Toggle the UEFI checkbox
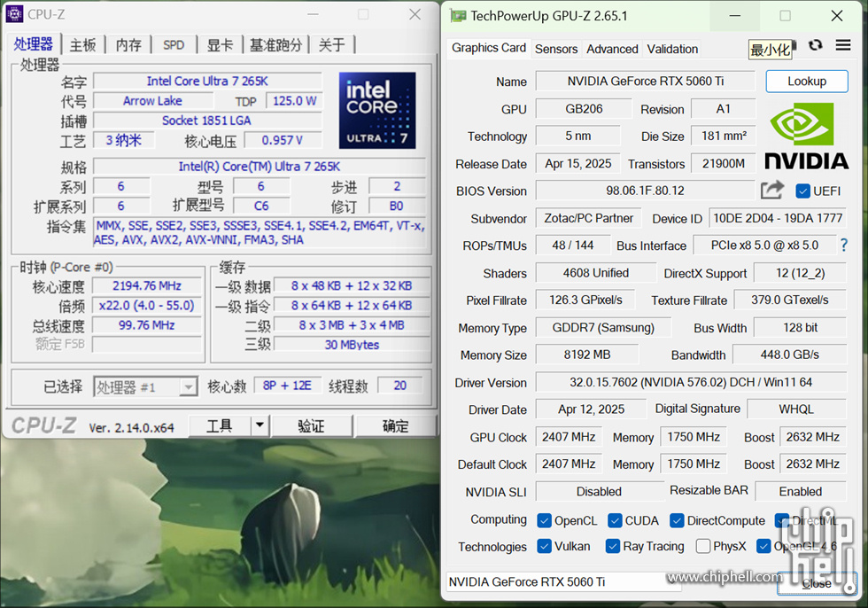This screenshot has width=868, height=608. (802, 191)
